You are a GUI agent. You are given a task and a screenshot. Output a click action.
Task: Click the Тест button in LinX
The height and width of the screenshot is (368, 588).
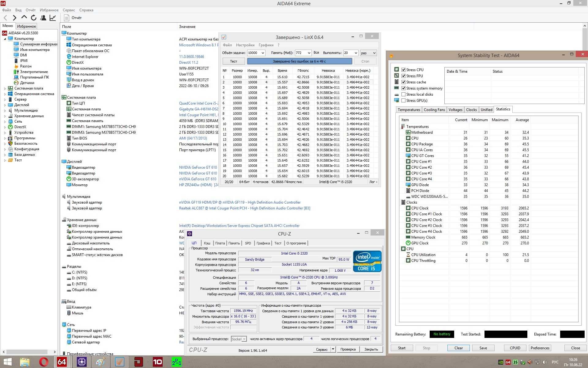(233, 61)
